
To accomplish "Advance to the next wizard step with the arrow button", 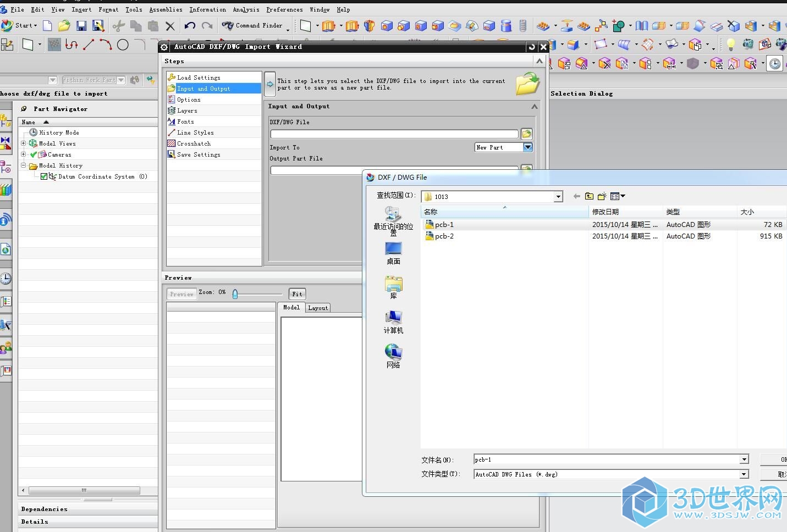I will [x=269, y=84].
